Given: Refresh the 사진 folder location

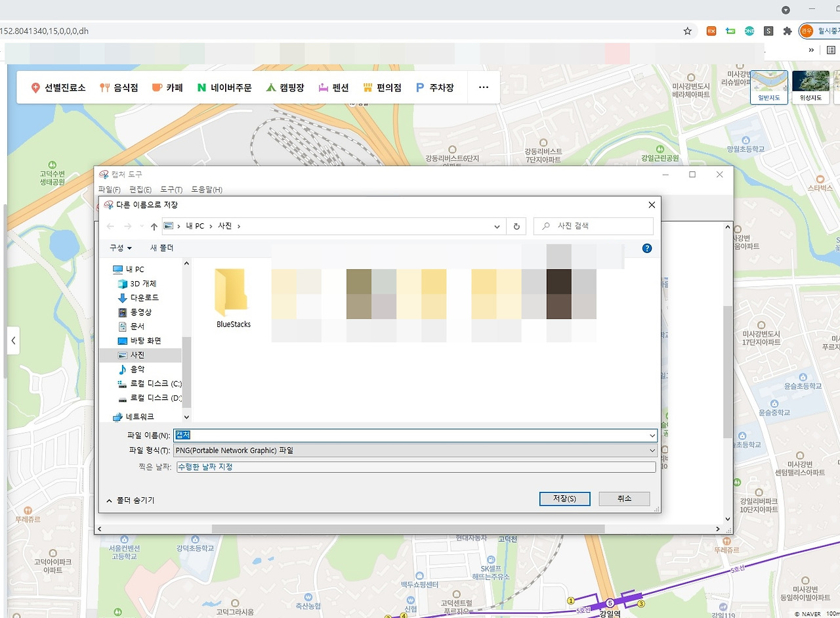Looking at the screenshot, I should pos(516,226).
